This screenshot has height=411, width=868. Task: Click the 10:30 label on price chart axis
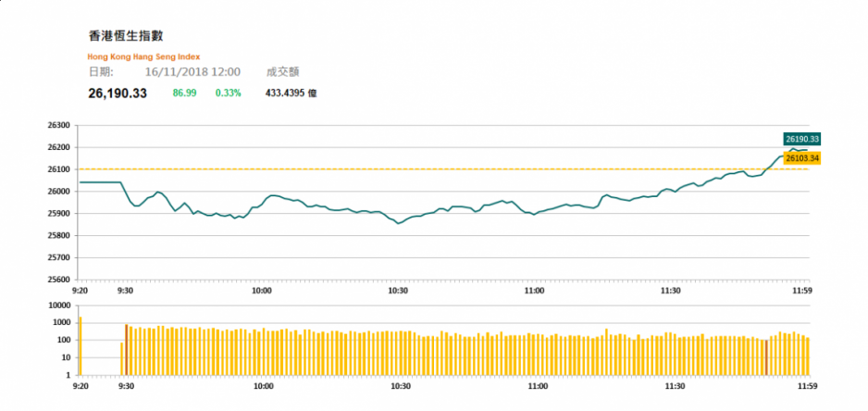pyautogui.click(x=398, y=289)
